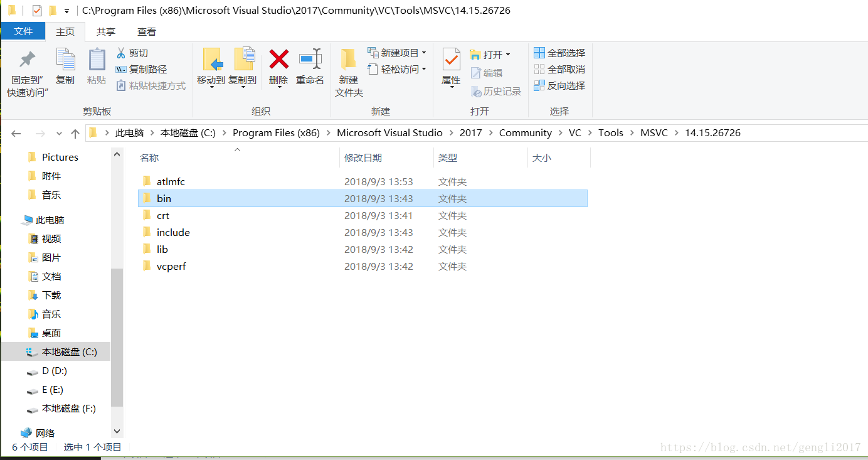Click 本地磁盘 (C:) in the breadcrumb
Screen dimensions: 868x460
(x=188, y=132)
